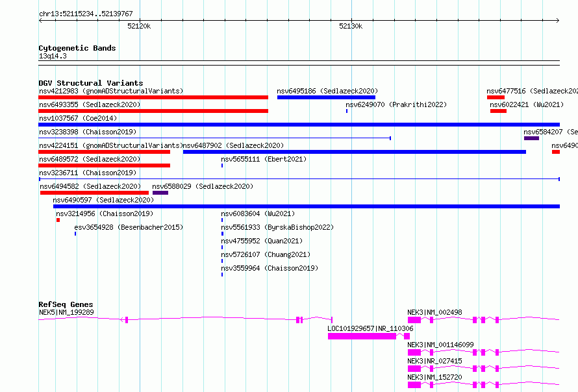Select variant label nsv6490597 (Sedlazeck2020)
Viewport: 578px width, 392px height.
click(103, 200)
